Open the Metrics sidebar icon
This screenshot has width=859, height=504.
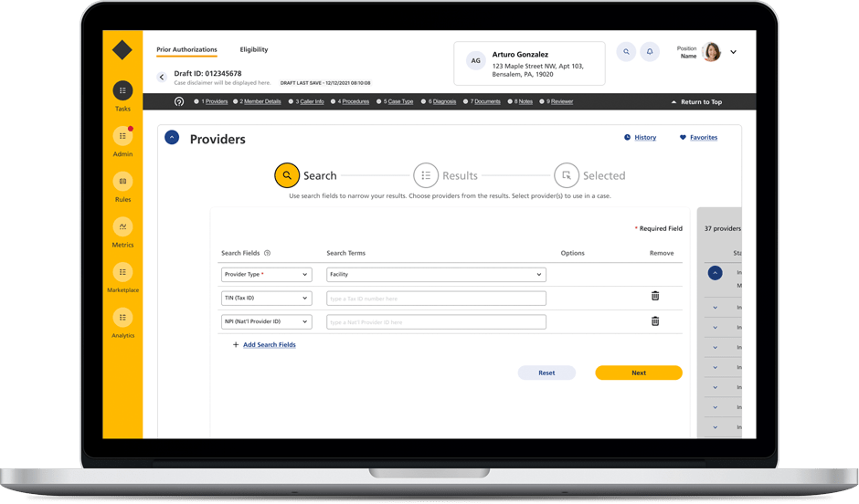(x=122, y=226)
